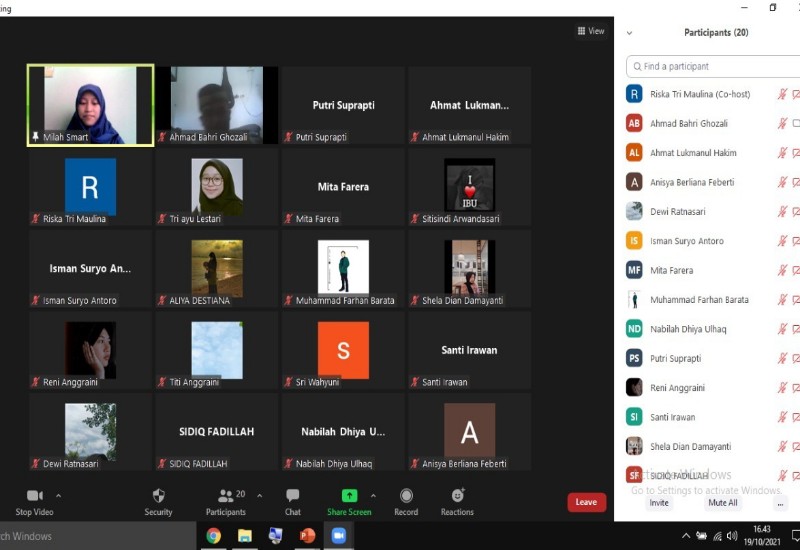Click the AB avatar of Ahmad Bahri Ghozali
This screenshot has height=550, width=800.
[x=634, y=123]
